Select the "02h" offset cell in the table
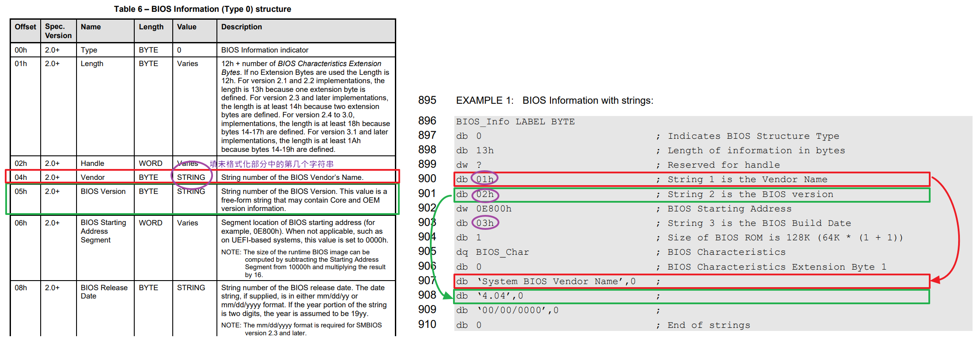 click(21, 163)
